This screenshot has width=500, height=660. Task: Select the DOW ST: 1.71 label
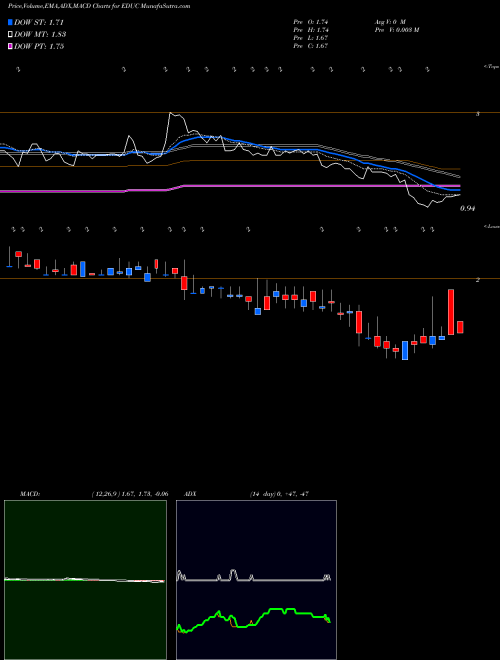pos(39,22)
